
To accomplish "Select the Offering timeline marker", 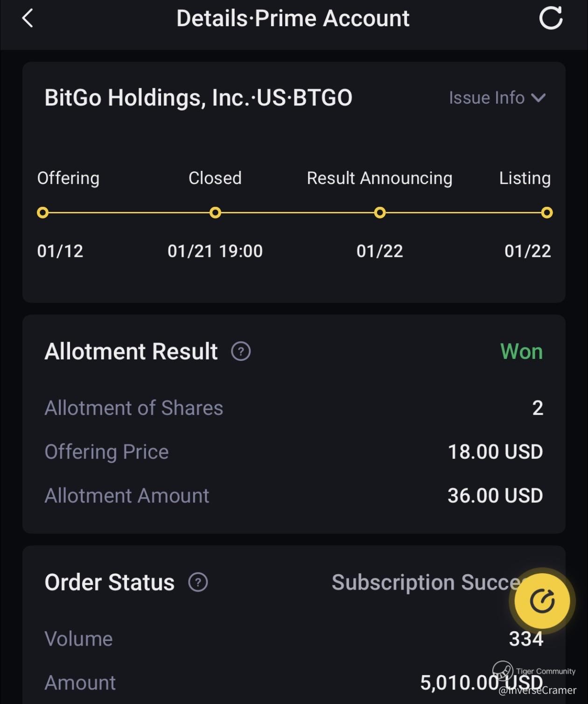I will coord(42,213).
